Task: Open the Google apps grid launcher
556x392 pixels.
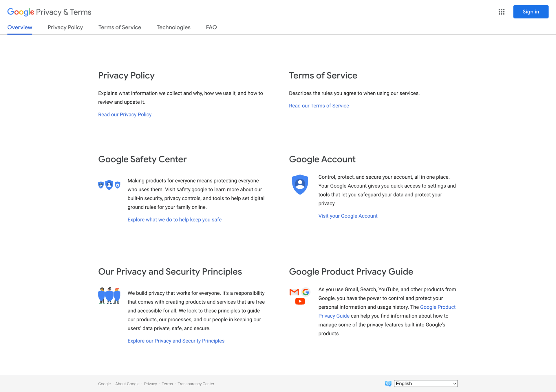Action: (501, 12)
